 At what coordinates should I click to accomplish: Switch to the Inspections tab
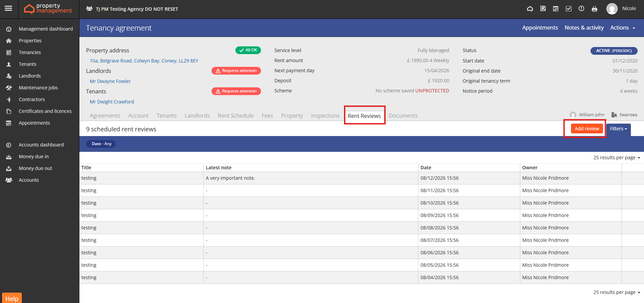pyautogui.click(x=325, y=116)
